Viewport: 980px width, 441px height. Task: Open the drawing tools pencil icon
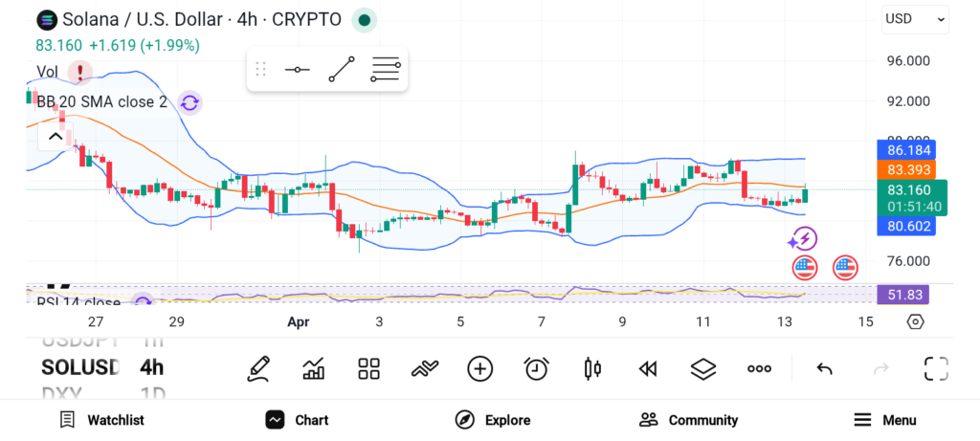(257, 368)
